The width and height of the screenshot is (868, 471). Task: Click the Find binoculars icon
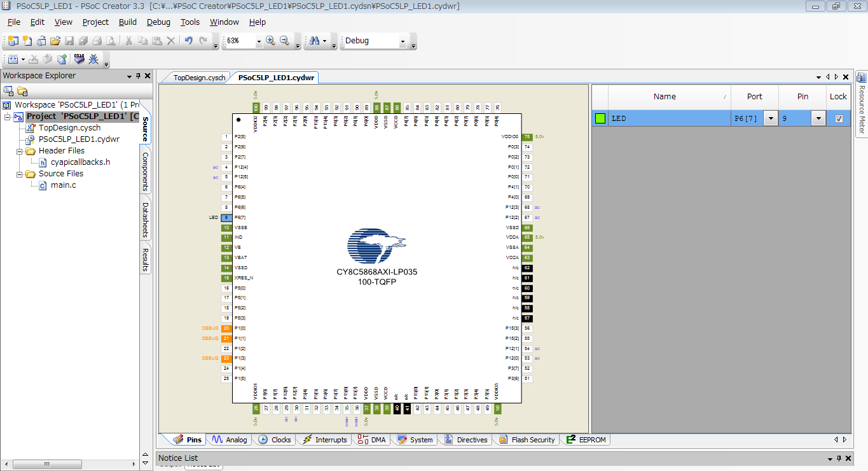(314, 41)
